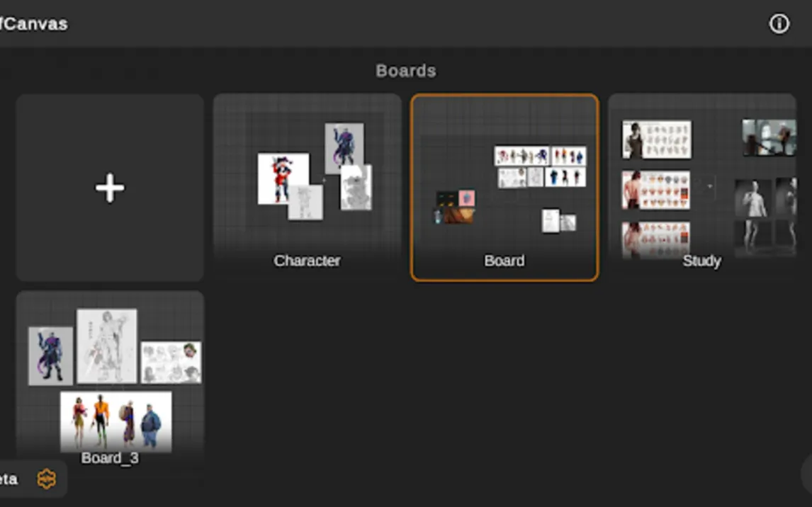
Task: Click the Boards section heading
Action: tap(405, 71)
